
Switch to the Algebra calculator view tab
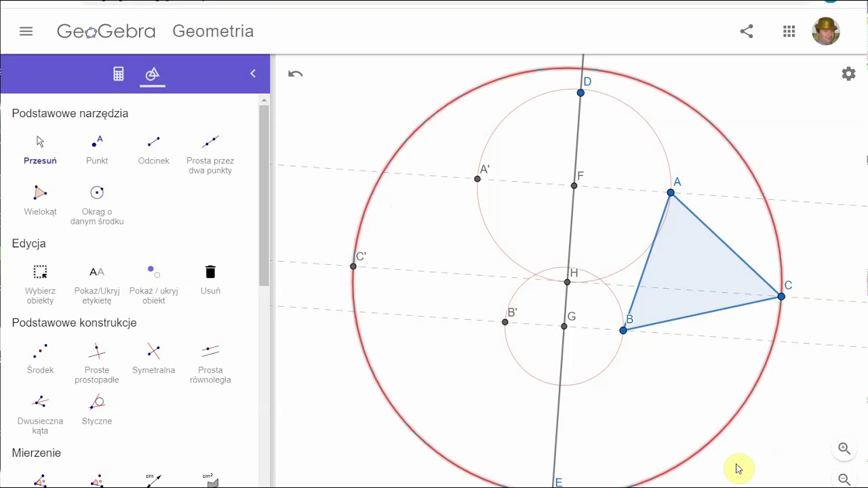click(x=119, y=74)
